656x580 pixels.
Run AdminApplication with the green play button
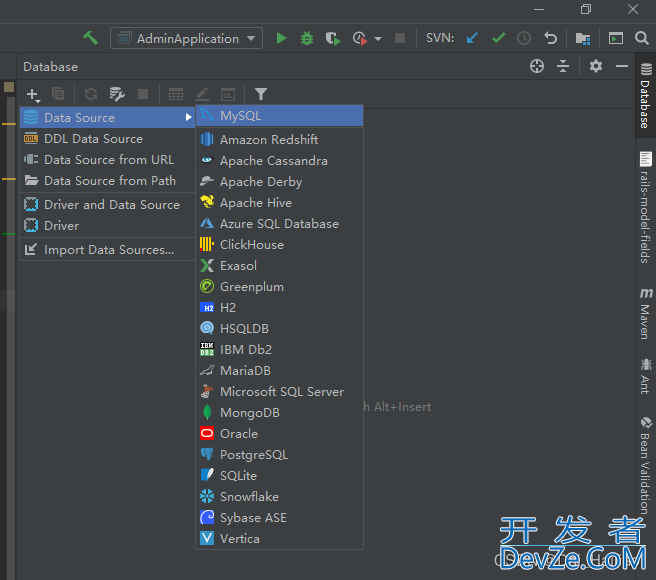281,38
